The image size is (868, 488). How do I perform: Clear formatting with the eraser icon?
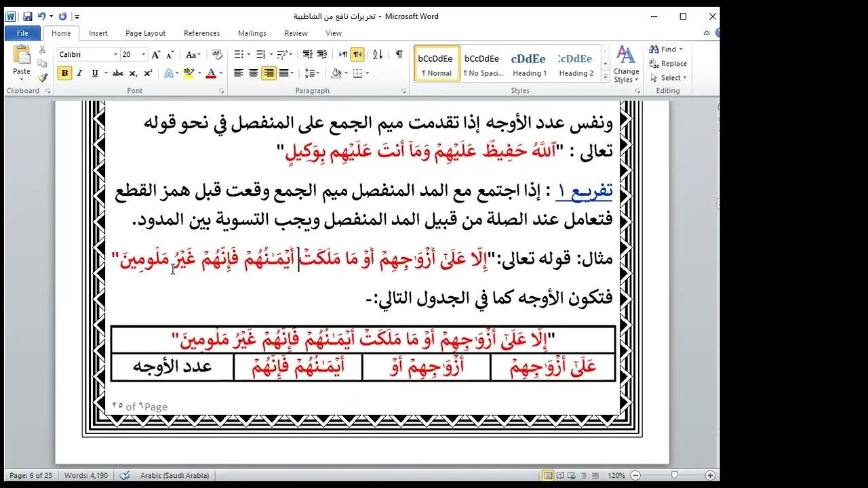[x=217, y=54]
